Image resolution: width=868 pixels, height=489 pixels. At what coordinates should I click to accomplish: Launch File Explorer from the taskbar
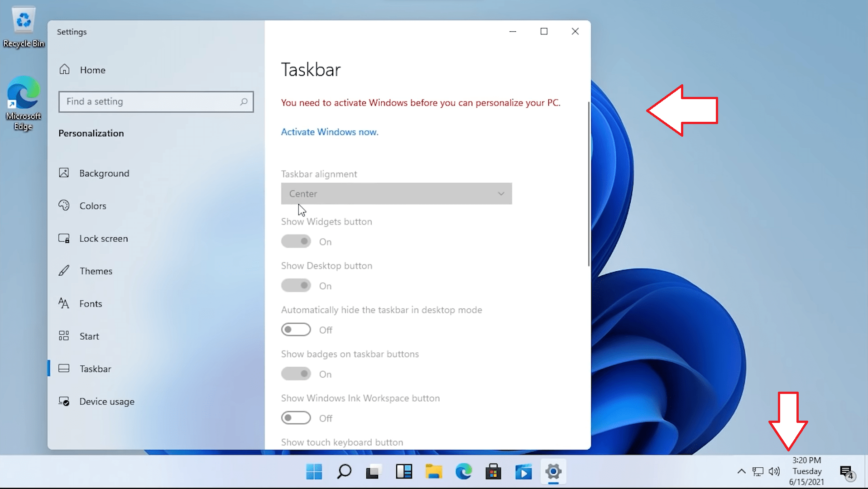pyautogui.click(x=434, y=472)
